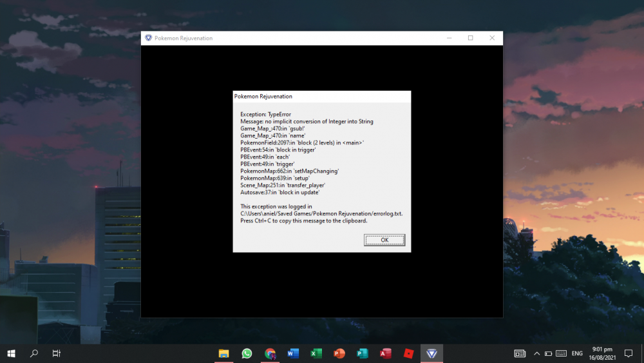Click the Press Ctrl+C instruction line
Screen dimensions: 644x363
[304, 221]
